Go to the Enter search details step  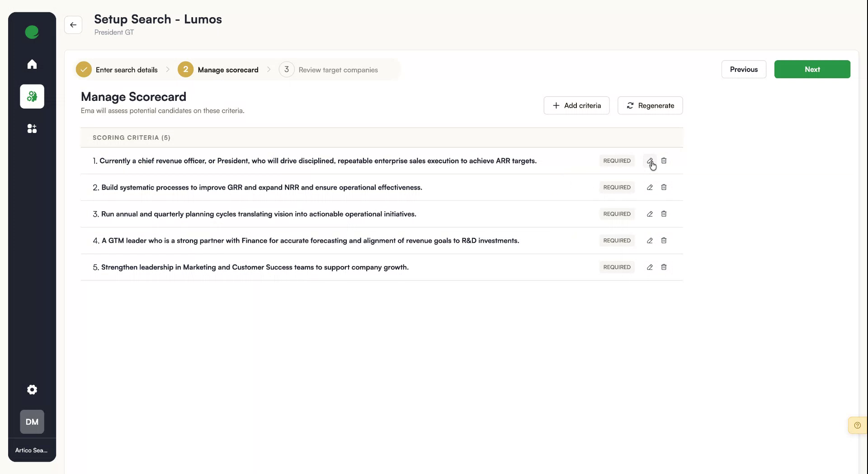pos(127,70)
